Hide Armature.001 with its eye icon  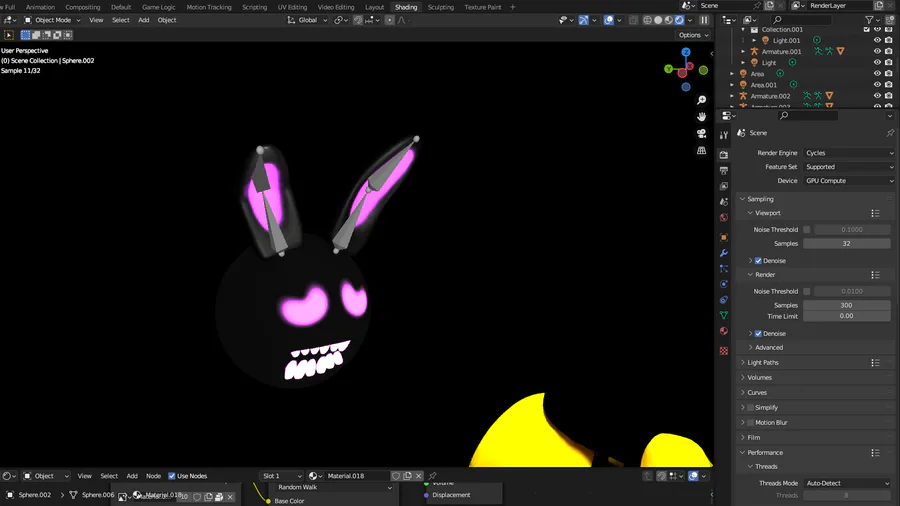877,51
